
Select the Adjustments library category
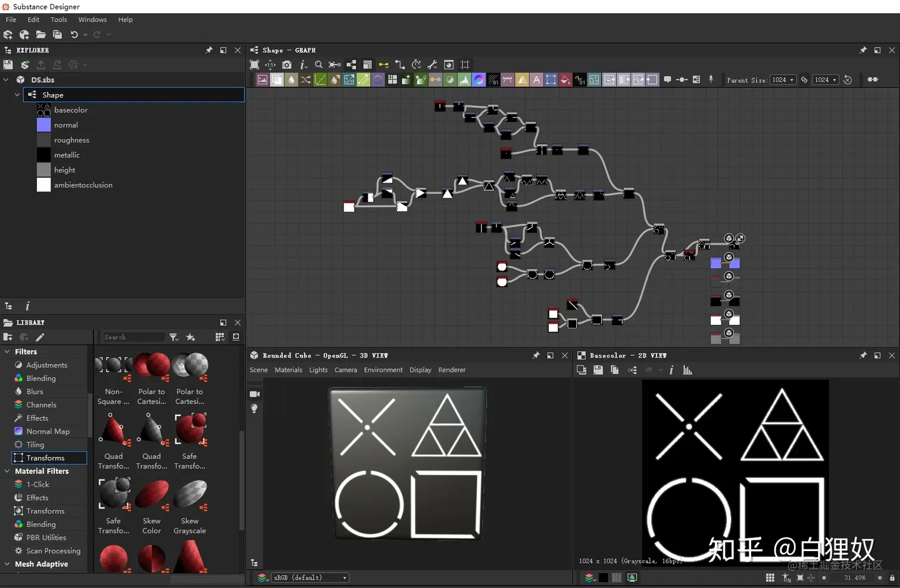[x=46, y=365]
